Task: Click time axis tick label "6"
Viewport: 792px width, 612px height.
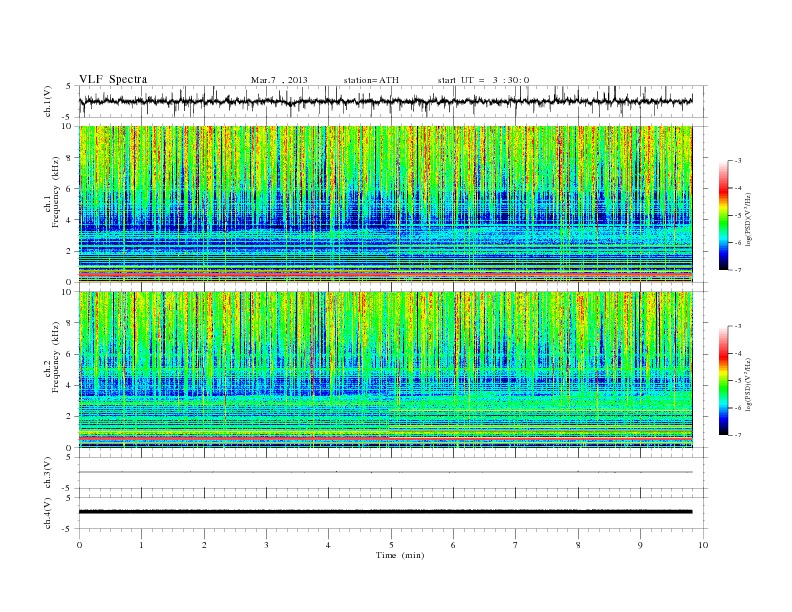Action: pyautogui.click(x=453, y=545)
